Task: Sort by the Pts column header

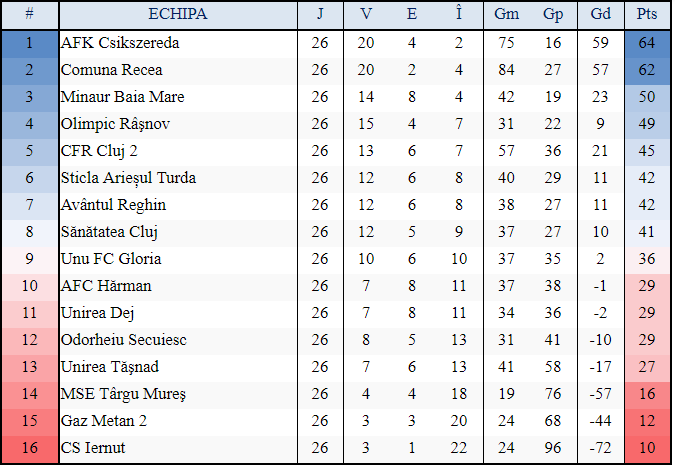Action: coord(647,14)
